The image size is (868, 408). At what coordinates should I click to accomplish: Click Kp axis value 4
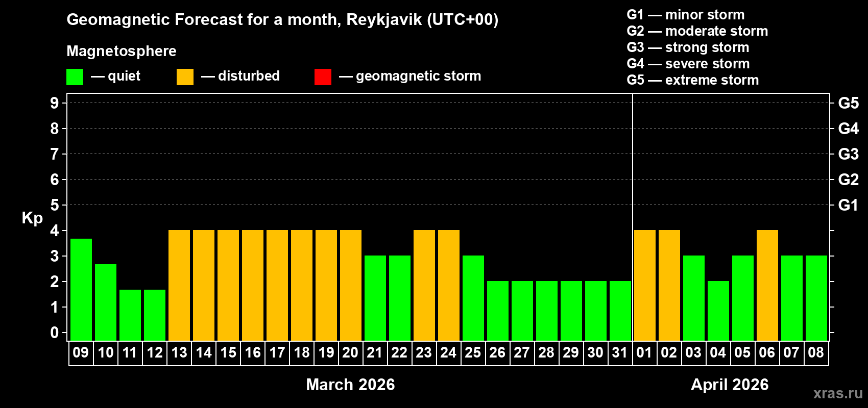tap(55, 231)
